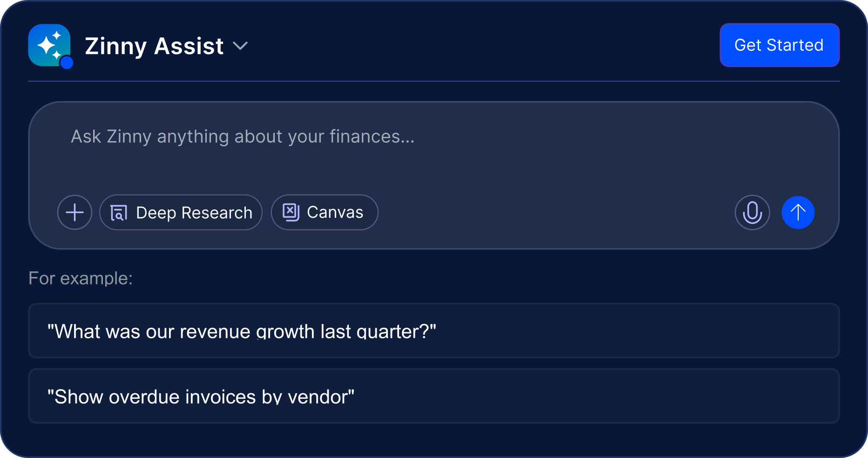
Task: Select the revenue growth last quarter example
Action: tap(242, 331)
